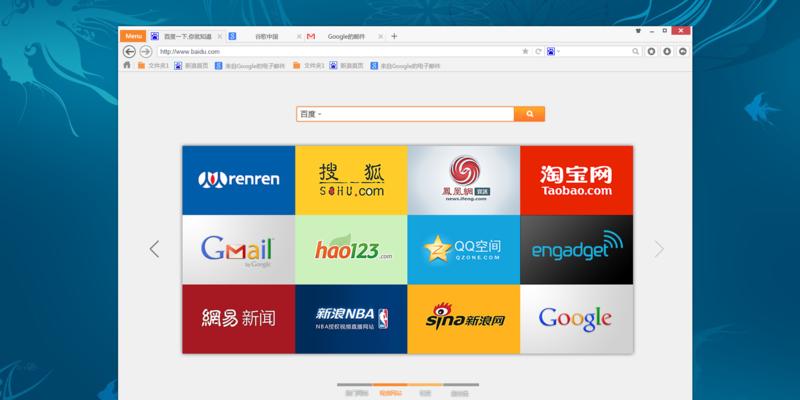This screenshot has height=400, width=800.
Task: Click the Baidu paw icon in the toolbar search box
Action: pos(551,52)
